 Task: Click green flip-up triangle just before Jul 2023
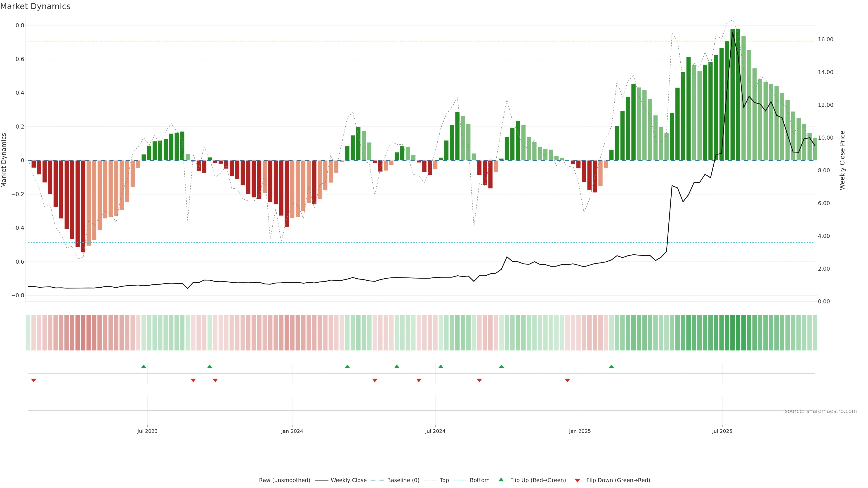(144, 366)
